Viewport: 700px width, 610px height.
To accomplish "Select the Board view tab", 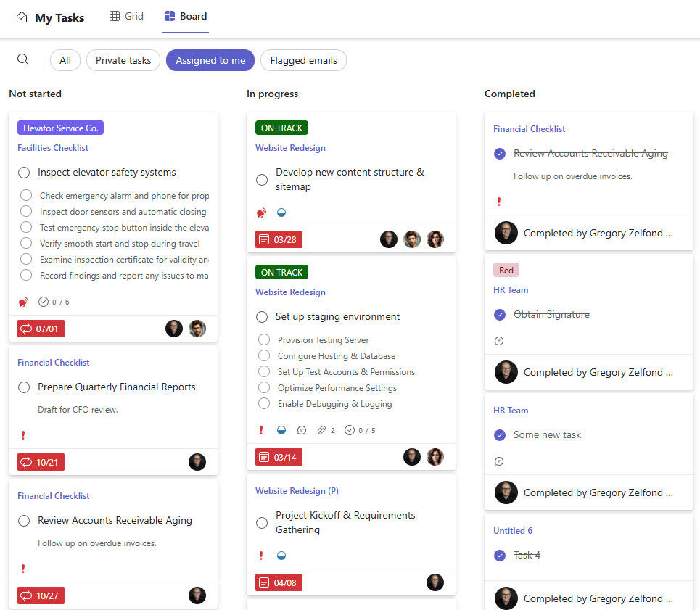I will click(x=185, y=16).
